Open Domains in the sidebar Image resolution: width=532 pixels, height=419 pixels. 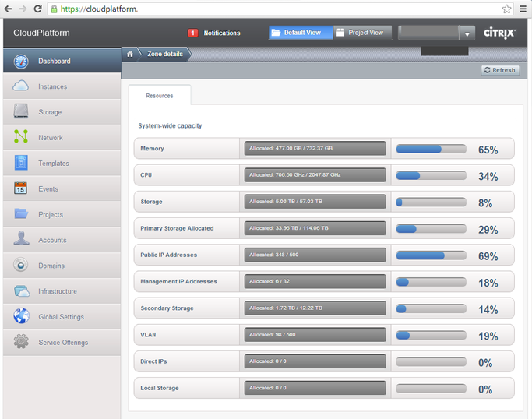[x=62, y=266]
